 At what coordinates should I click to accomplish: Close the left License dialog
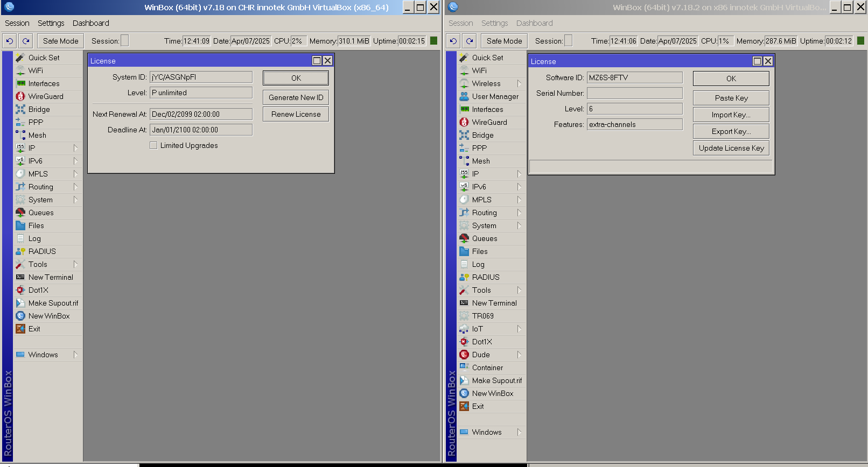click(327, 61)
